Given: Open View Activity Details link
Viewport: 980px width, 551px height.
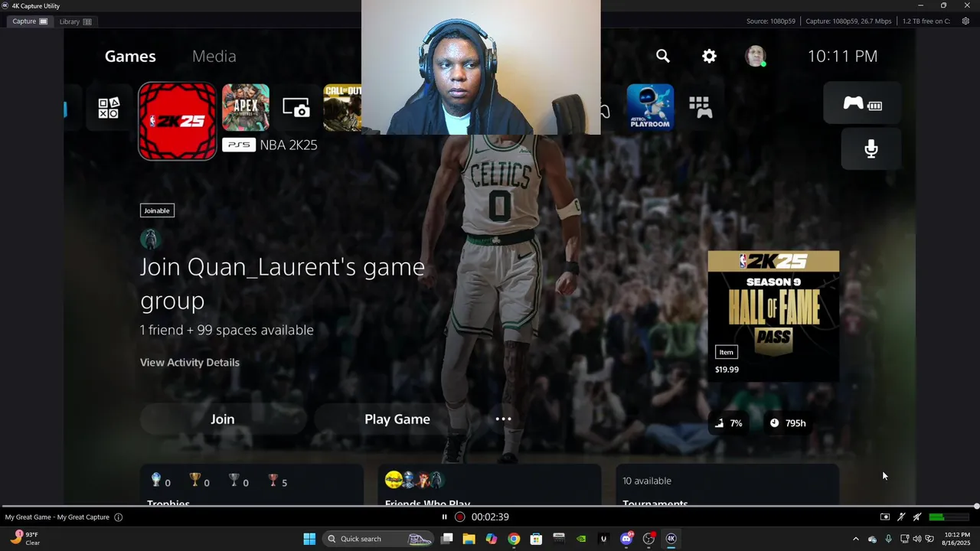Looking at the screenshot, I should tap(190, 362).
